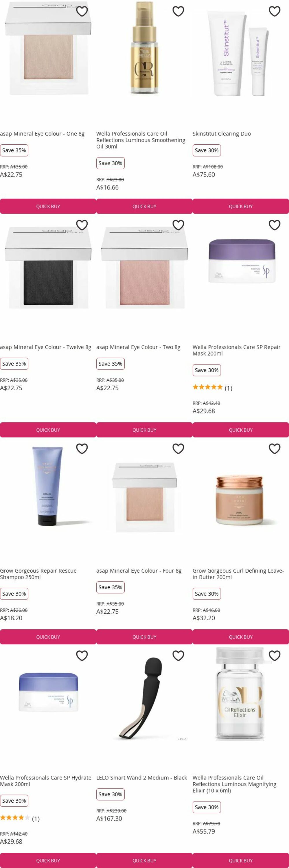Wishlist heart for Wella Luminous Smoothening Oil
This screenshot has height=868, width=289.
pyautogui.click(x=178, y=11)
